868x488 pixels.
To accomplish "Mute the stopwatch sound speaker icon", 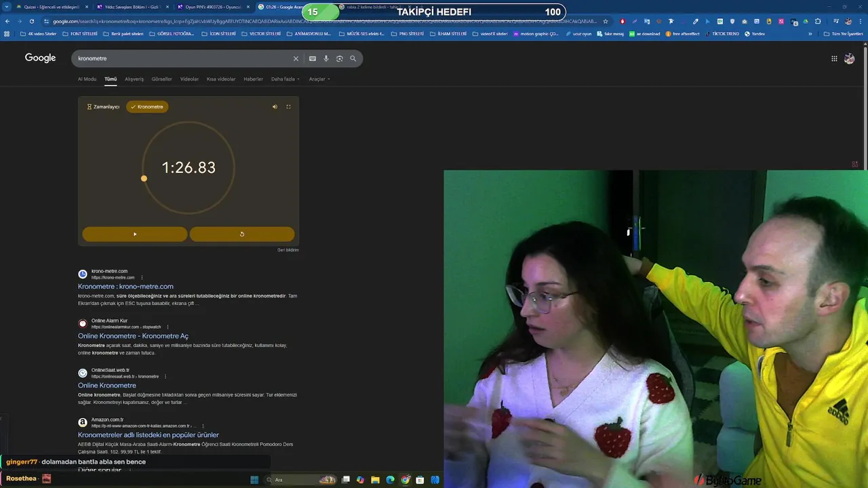I will 275,106.
